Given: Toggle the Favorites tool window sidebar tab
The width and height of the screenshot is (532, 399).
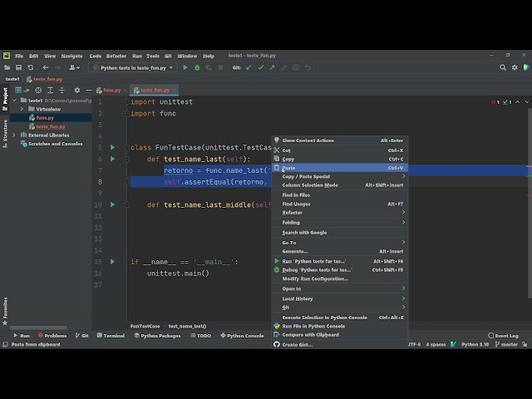Looking at the screenshot, I should click(5, 311).
